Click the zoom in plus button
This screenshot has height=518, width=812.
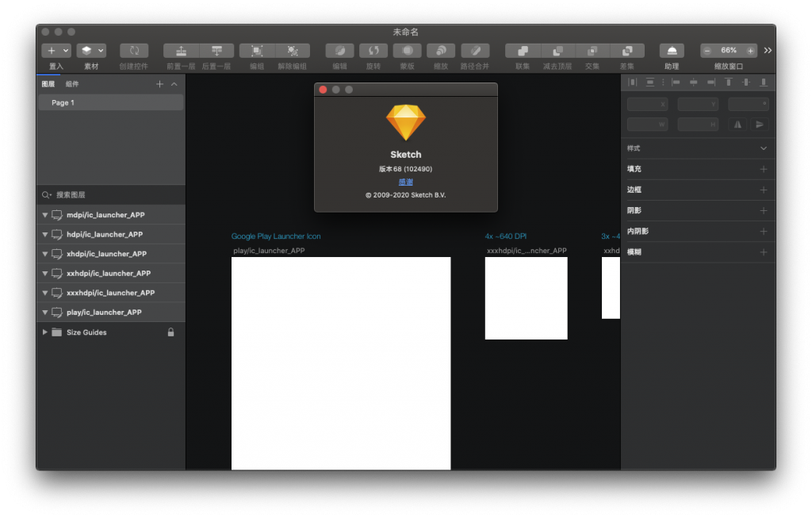coord(750,51)
